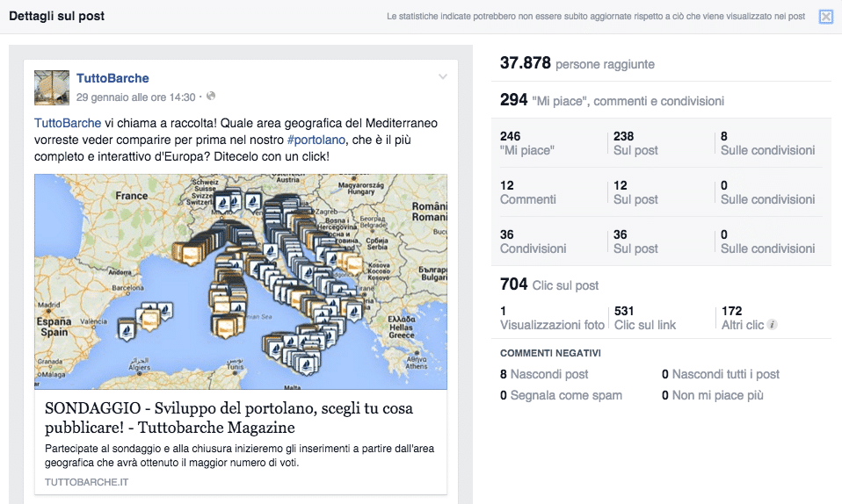This screenshot has width=842, height=504.
Task: Select the 37.878 persone raggiunte statistic
Action: click(x=577, y=63)
